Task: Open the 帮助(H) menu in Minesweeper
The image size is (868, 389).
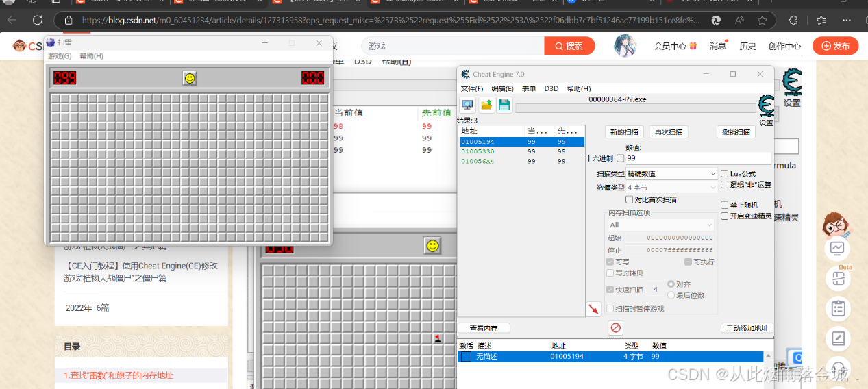Action: 91,56
